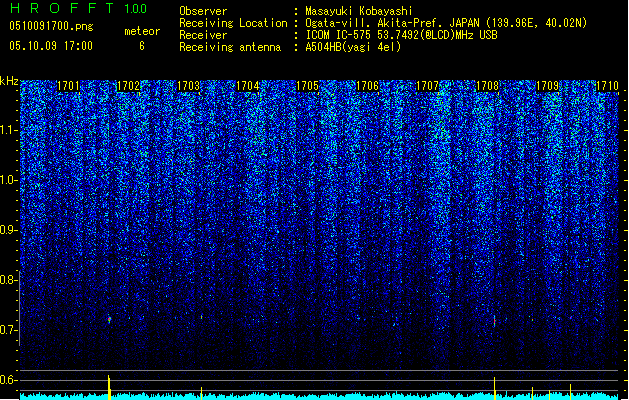Click the tall yellow power spike near 1702
629x400 pixels.
point(109,387)
